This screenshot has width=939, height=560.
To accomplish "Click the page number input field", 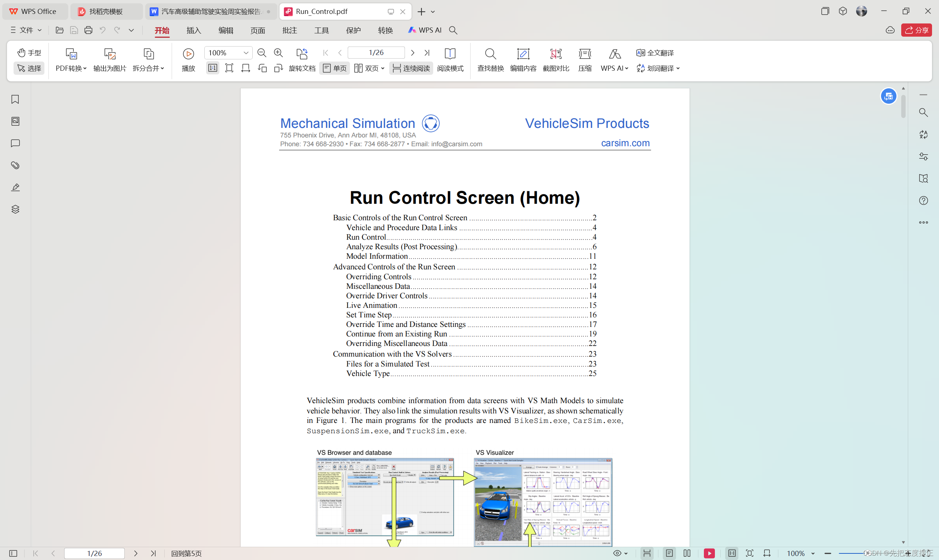I will pos(376,53).
